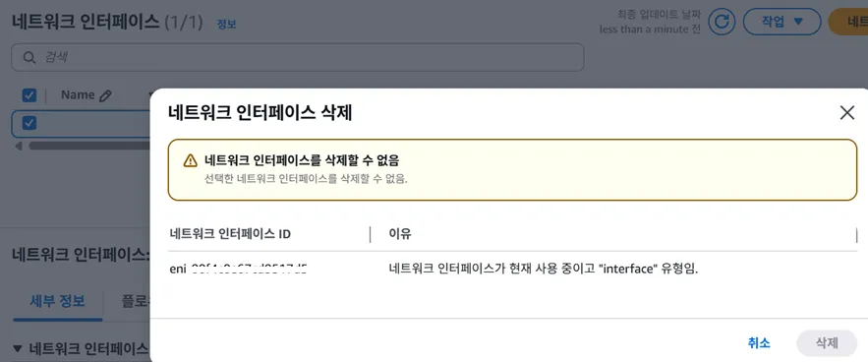
Task: Click the warning triangle icon
Action: tap(190, 160)
